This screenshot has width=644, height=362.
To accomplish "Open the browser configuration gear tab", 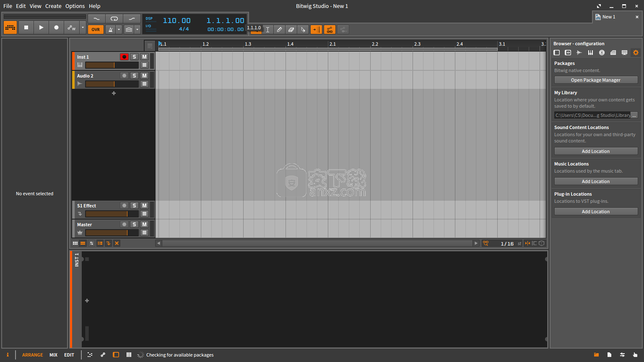I will (636, 53).
